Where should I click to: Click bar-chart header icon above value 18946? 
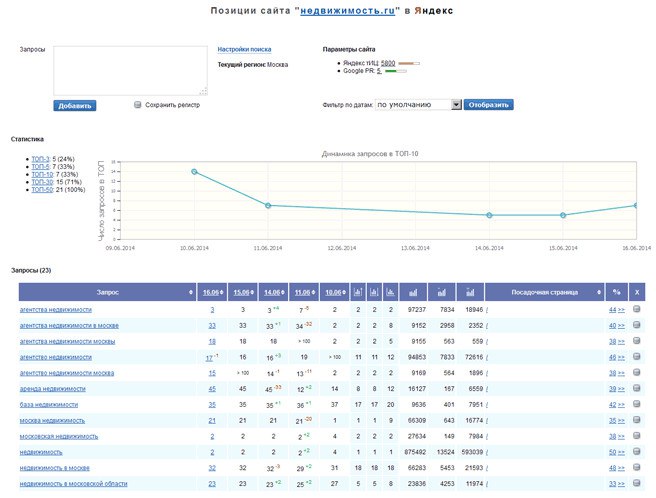point(470,293)
